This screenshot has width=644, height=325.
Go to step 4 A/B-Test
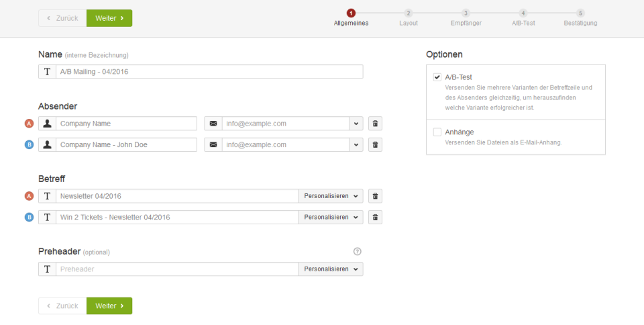[x=523, y=18]
